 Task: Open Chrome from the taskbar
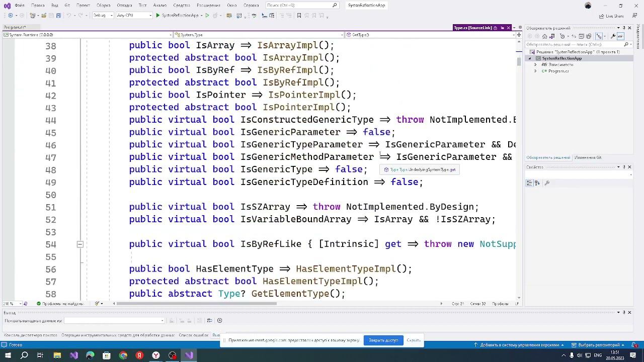123,355
